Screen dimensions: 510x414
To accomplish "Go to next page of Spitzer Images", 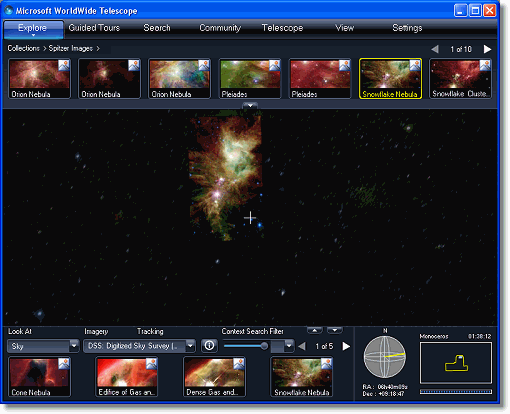I will 487,49.
